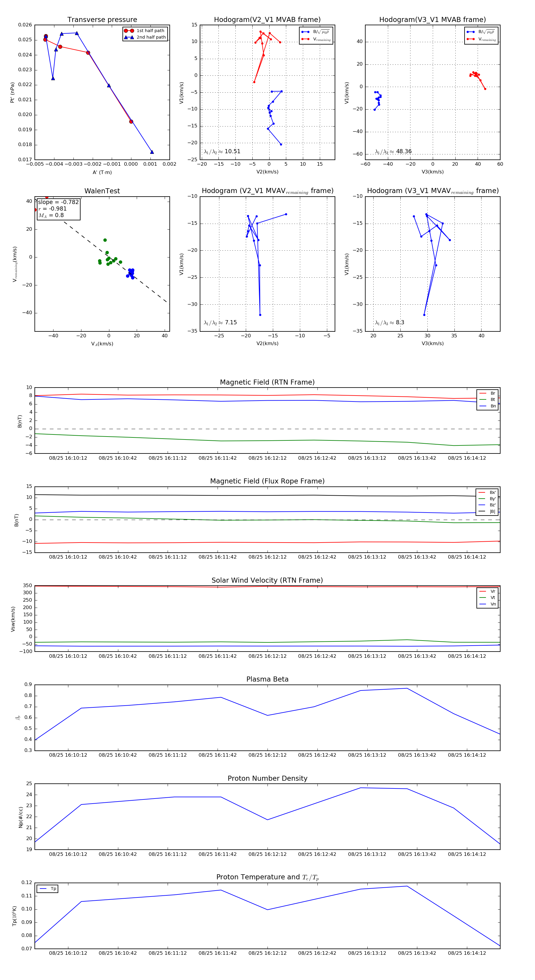The width and height of the screenshot is (535, 980).
Task: Click the 'Np(#/cc)' y-axis label
Action: pyautogui.click(x=21, y=817)
